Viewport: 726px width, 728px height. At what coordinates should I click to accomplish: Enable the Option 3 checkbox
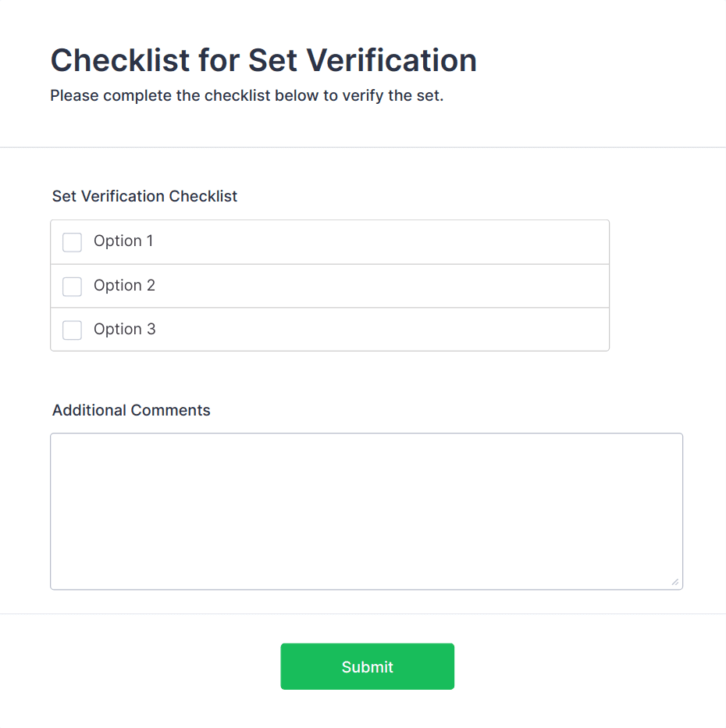tap(72, 330)
